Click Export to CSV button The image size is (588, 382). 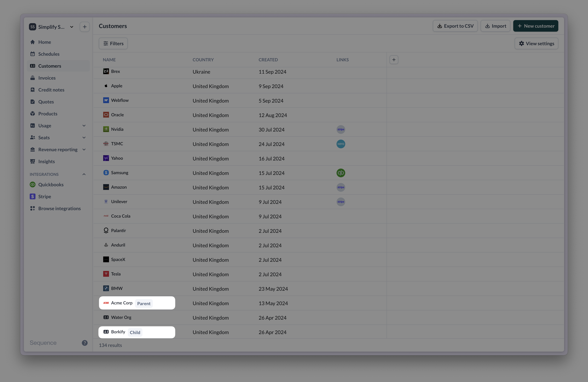coord(455,26)
